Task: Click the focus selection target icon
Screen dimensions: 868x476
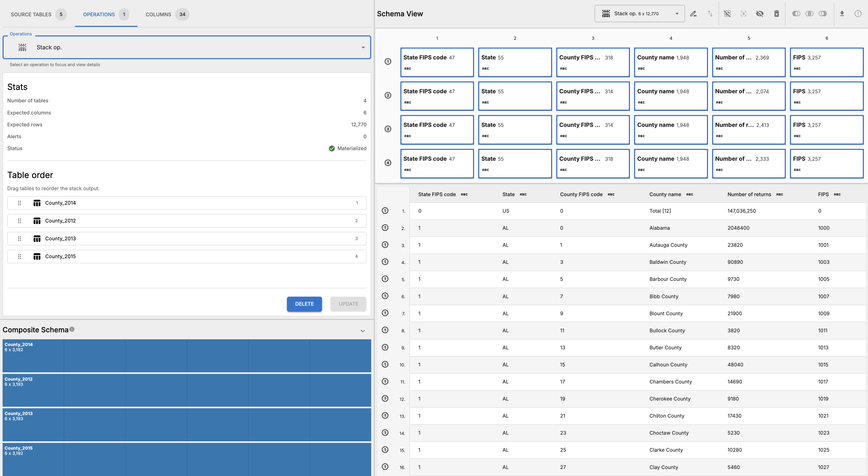Action: (744, 14)
